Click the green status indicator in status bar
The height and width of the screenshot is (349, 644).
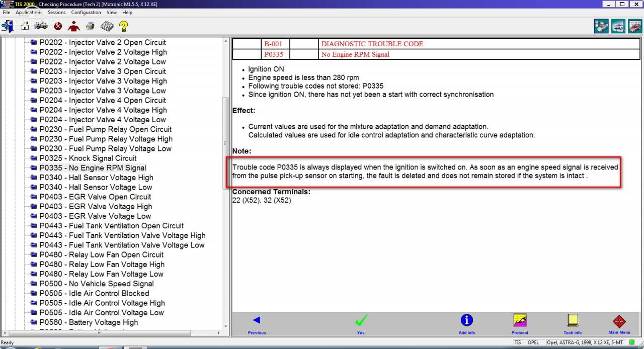pyautogui.click(x=632, y=342)
